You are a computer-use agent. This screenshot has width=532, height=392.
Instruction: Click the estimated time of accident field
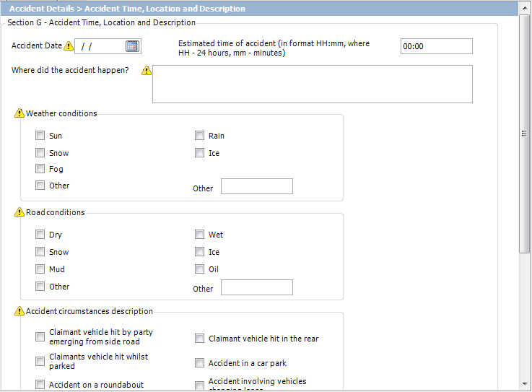(x=436, y=46)
